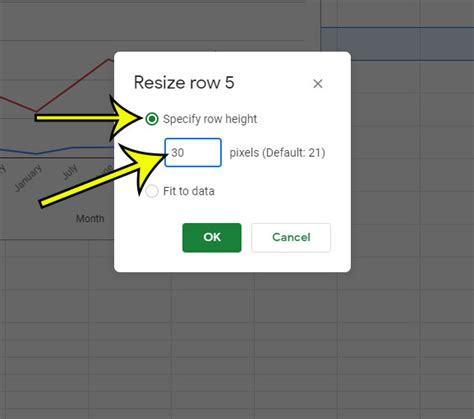Click the yellow arrow pointing at input field
Screen dimensions: 474x419
point(103,176)
